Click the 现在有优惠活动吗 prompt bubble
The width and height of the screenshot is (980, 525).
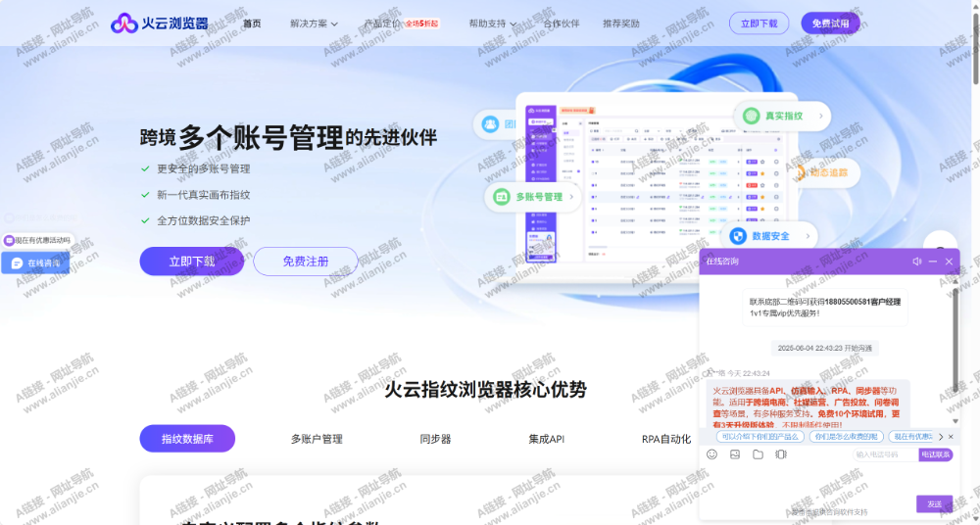pos(37,240)
